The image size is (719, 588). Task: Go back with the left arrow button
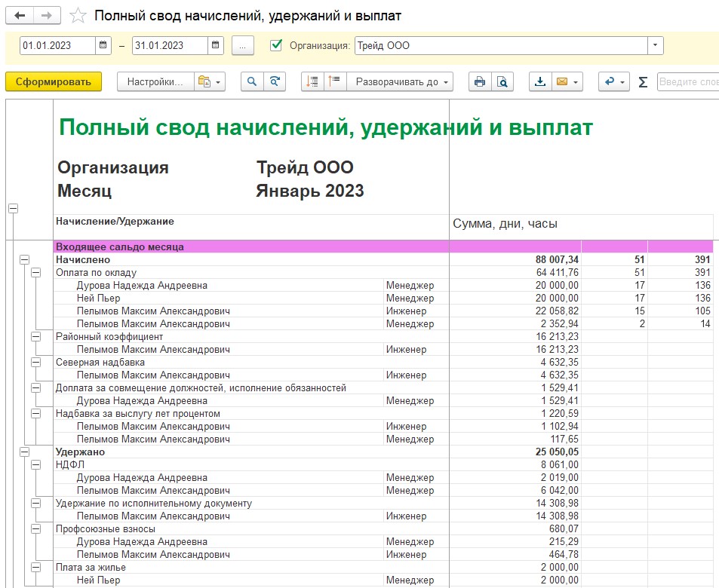(20, 16)
